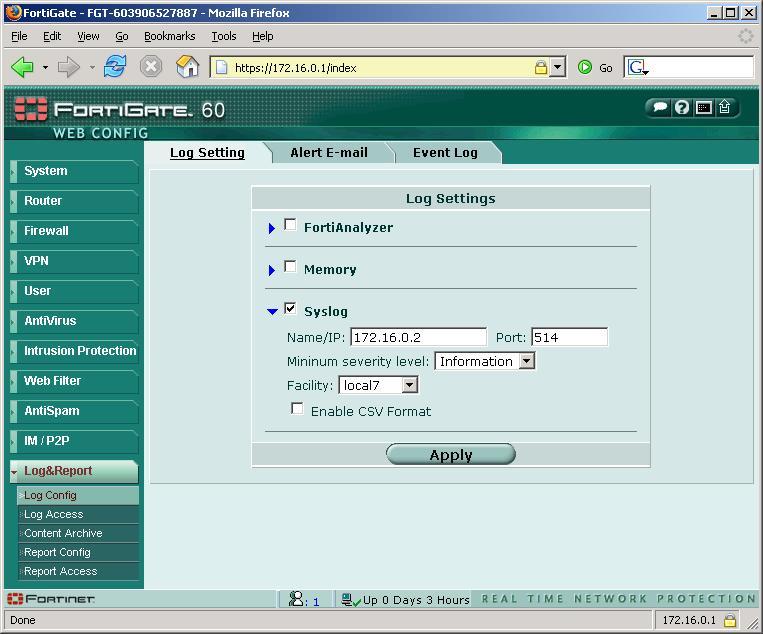Click the browser URL address field
The image size is (763, 634).
click(382, 67)
